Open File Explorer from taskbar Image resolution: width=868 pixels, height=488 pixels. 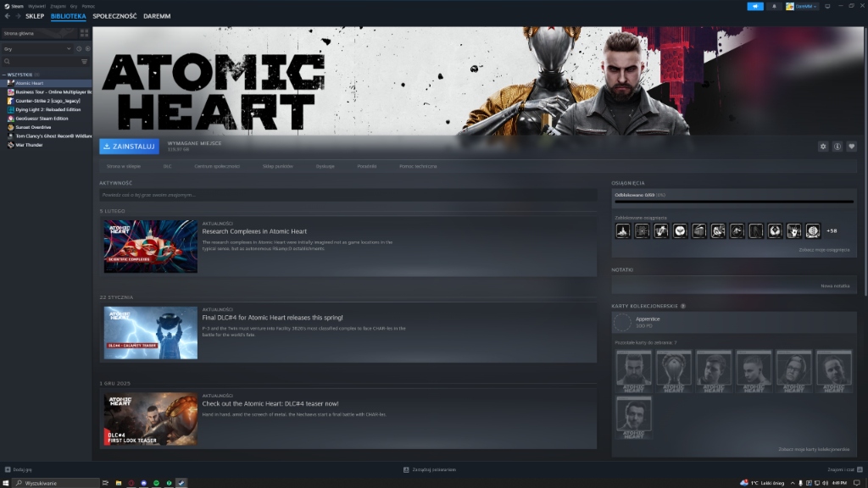(x=119, y=483)
